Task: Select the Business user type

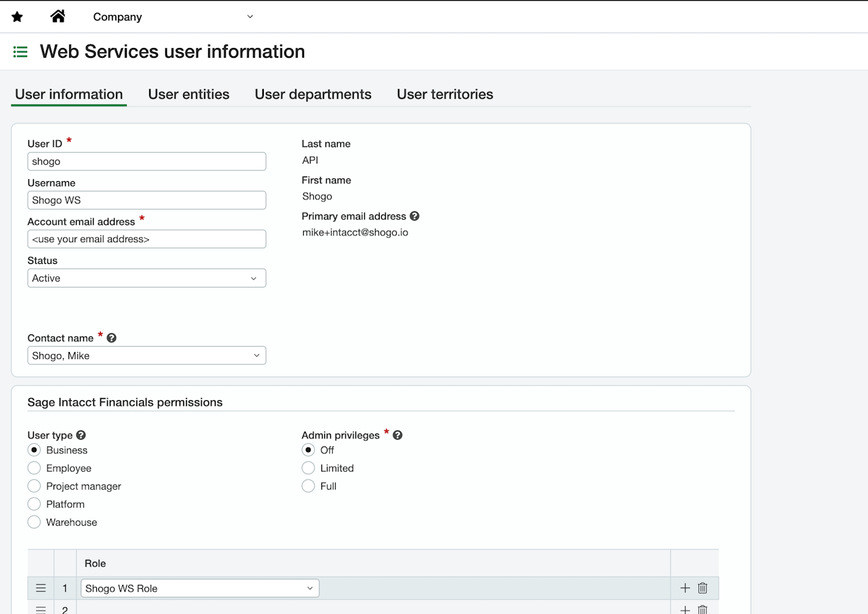Action: point(34,450)
